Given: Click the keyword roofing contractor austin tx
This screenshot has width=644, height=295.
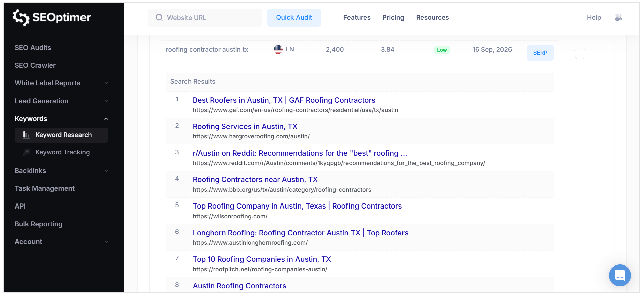Looking at the screenshot, I should click(x=207, y=49).
